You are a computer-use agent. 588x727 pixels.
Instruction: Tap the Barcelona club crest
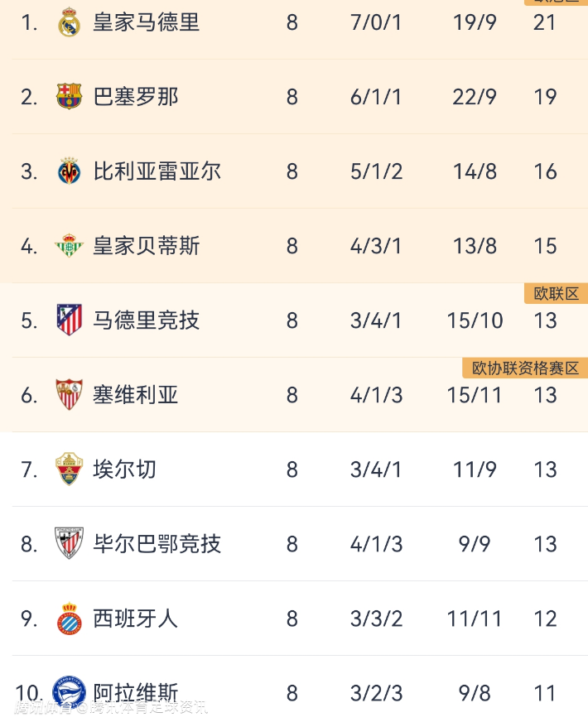tap(69, 97)
